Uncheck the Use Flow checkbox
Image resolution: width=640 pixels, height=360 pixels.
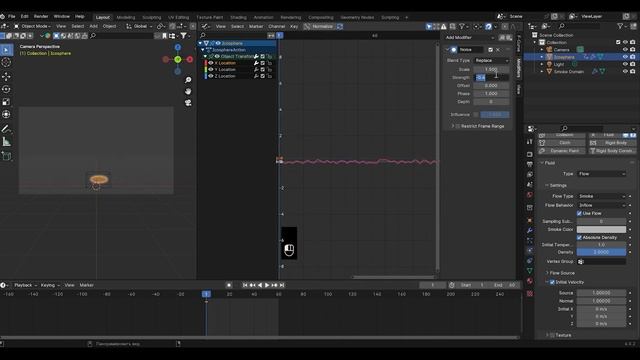pyautogui.click(x=579, y=213)
